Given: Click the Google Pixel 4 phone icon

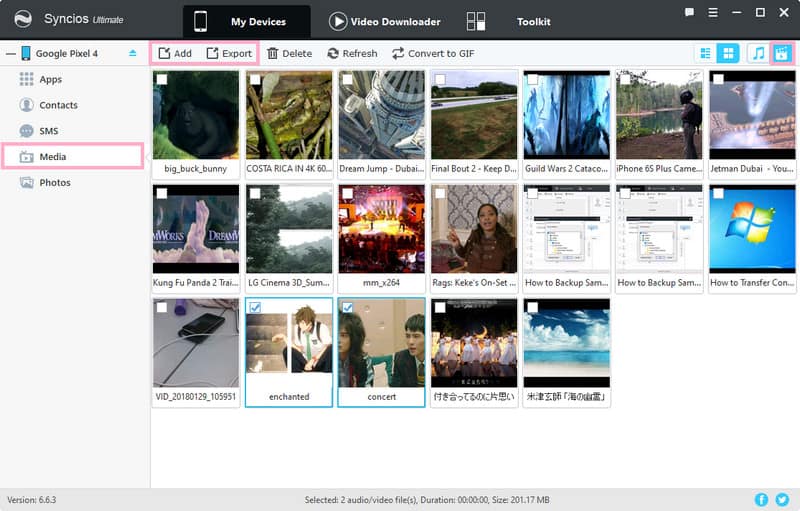Looking at the screenshot, I should pos(26,53).
